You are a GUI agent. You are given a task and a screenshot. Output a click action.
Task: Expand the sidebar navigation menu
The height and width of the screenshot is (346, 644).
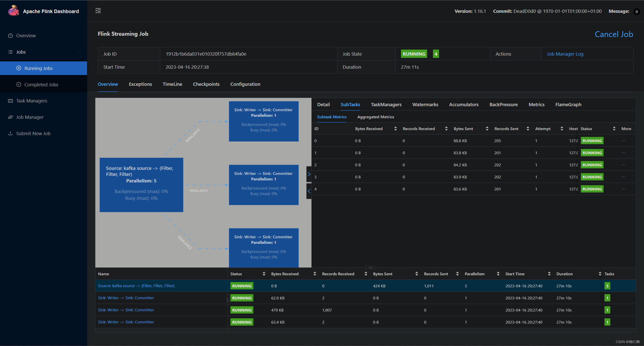coord(98,11)
